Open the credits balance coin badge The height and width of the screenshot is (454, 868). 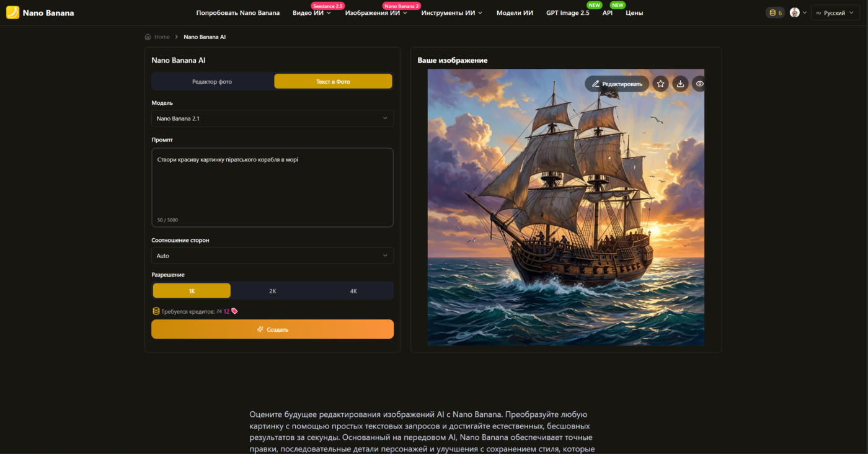[775, 12]
